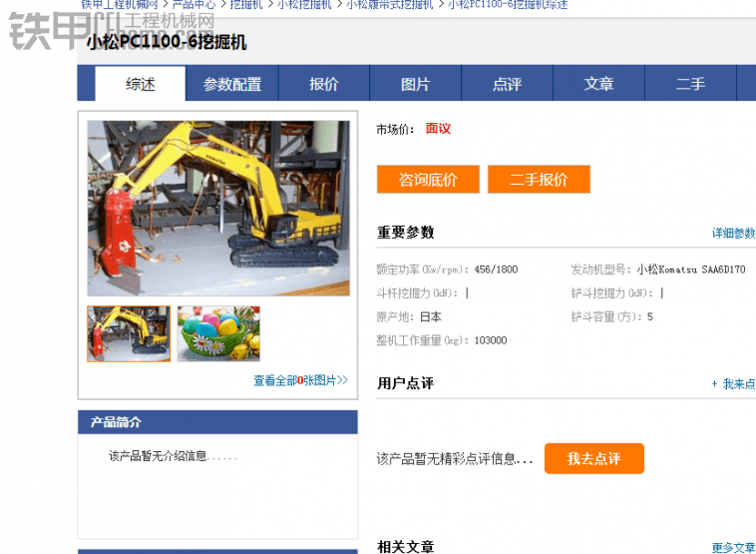Go to 小松挖掘机 in breadcrumb
Viewport: 756px width, 554px height.
click(x=304, y=5)
